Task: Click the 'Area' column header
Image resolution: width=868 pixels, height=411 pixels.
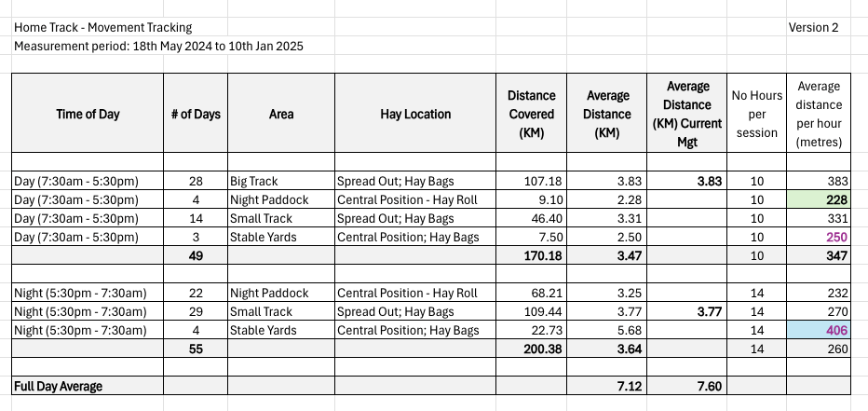Action: tap(281, 114)
